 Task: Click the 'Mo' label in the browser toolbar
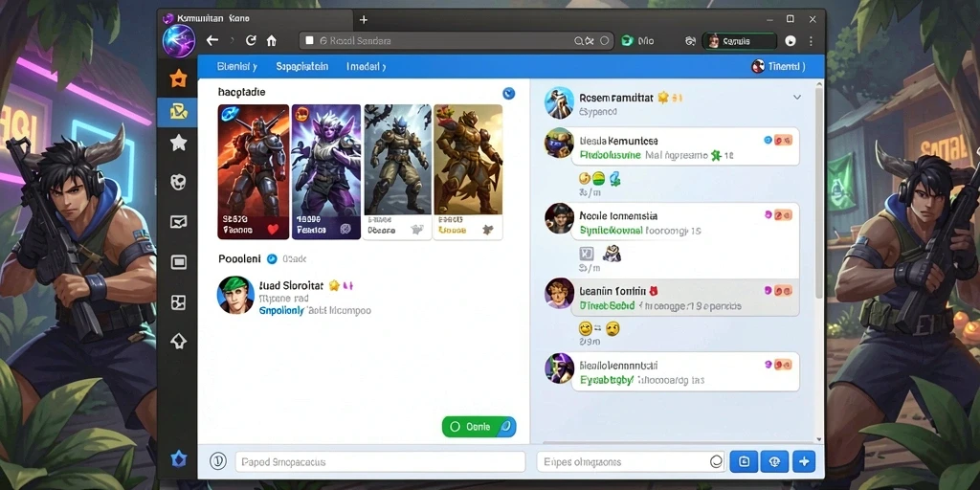click(x=646, y=41)
